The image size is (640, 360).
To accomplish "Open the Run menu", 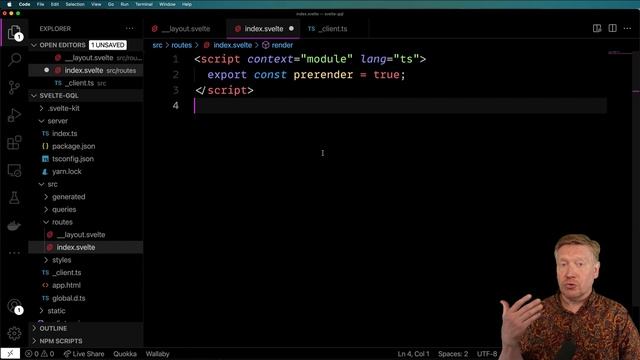I will click(124, 4).
